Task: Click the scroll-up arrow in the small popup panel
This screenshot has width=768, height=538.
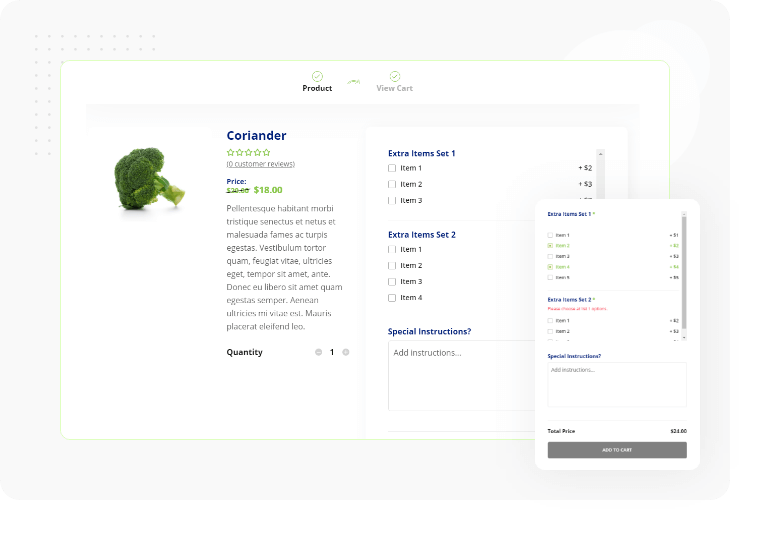Action: 684,213
